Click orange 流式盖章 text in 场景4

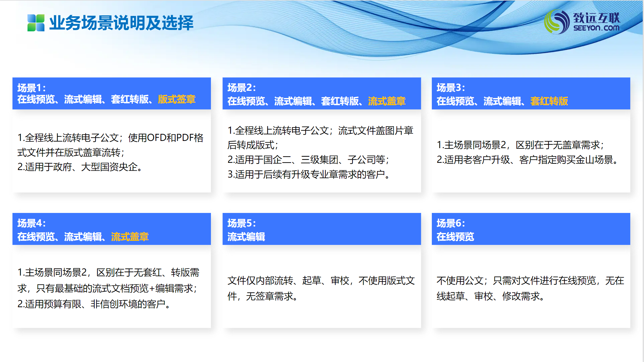tap(129, 237)
